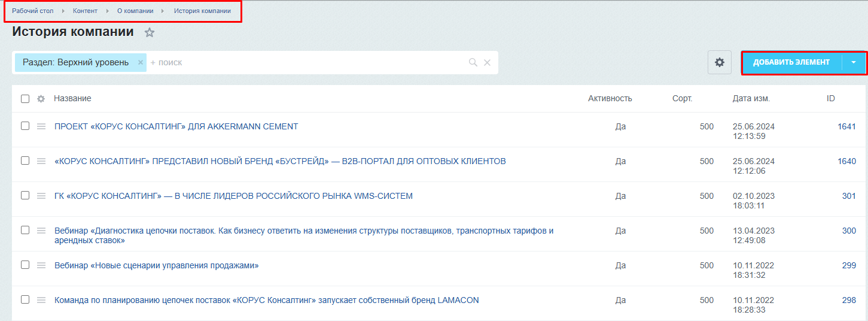Open row menu for AKKERMANN CEMENT project

pyautogui.click(x=41, y=126)
